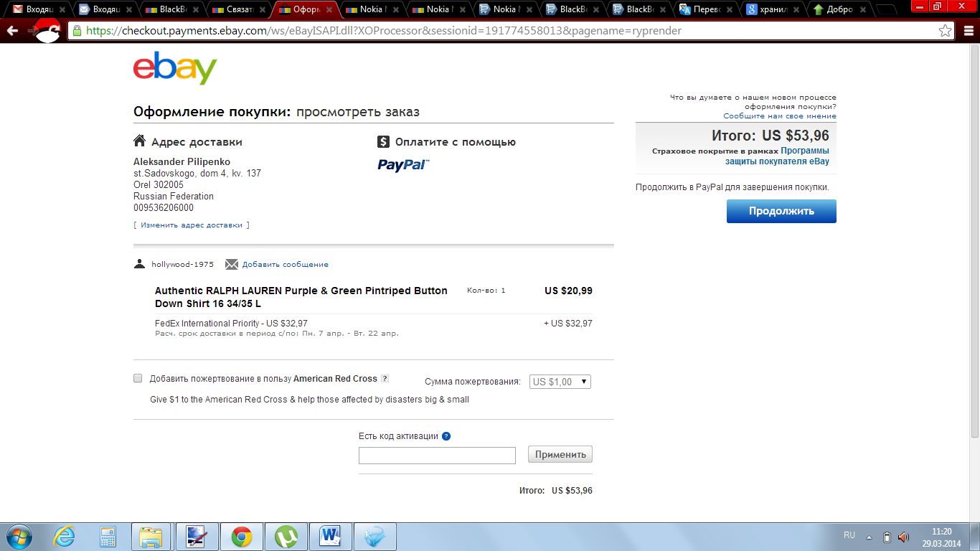Viewport: 980px width, 551px height.
Task: Click the blue Продолжить button
Action: click(x=781, y=211)
